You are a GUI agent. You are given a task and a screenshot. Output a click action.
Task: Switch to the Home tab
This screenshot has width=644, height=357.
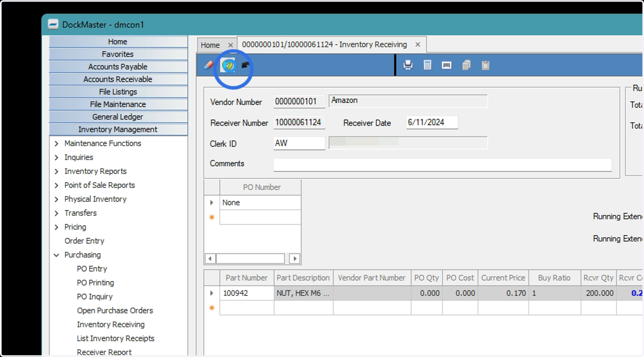[x=210, y=45]
